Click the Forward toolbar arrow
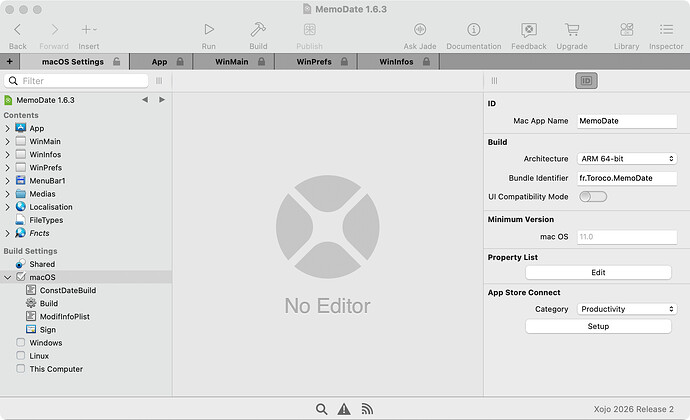Image resolution: width=690 pixels, height=420 pixels. tap(54, 30)
